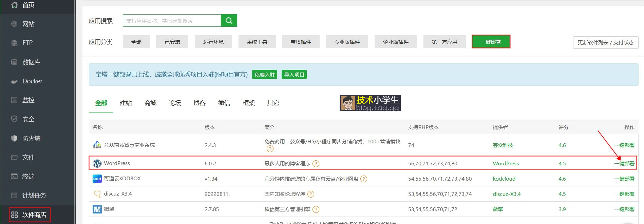
Task: Click the 芸众商城 app logo icon
Action: click(97, 145)
